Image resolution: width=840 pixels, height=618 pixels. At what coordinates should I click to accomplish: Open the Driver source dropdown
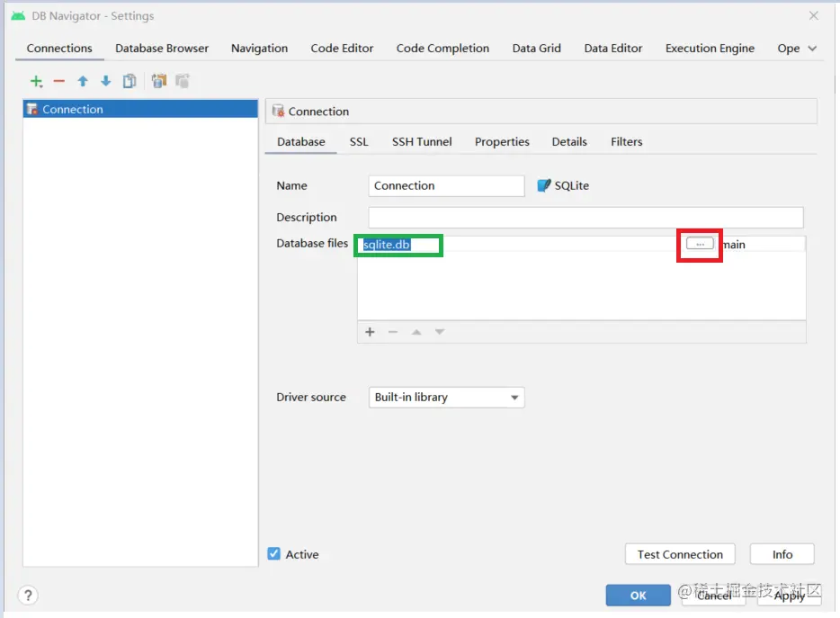[x=446, y=398]
